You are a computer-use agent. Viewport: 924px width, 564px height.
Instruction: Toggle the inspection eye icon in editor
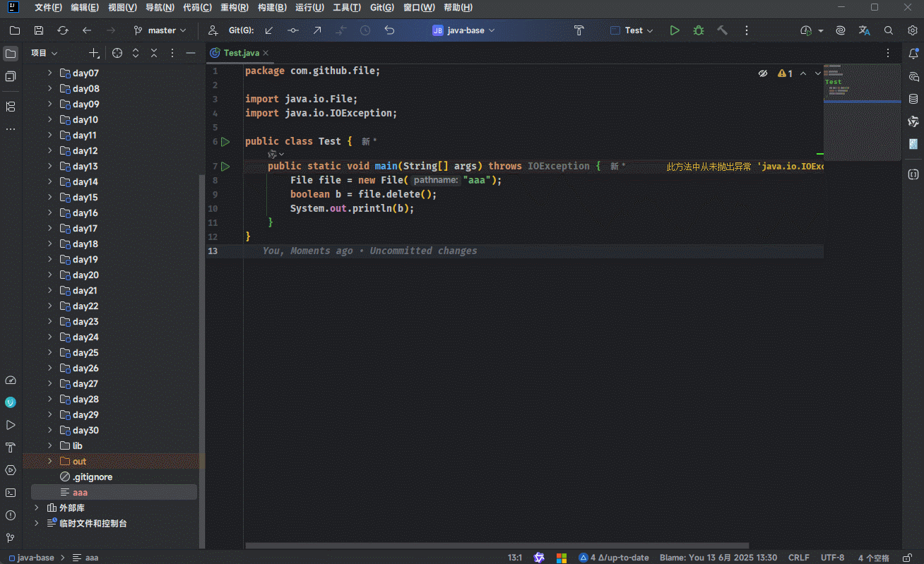(763, 73)
